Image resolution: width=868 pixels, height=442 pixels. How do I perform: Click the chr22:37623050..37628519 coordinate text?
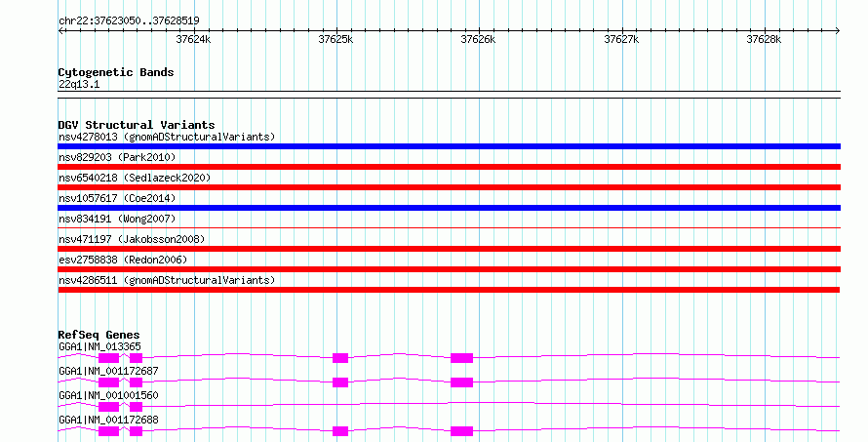[129, 21]
